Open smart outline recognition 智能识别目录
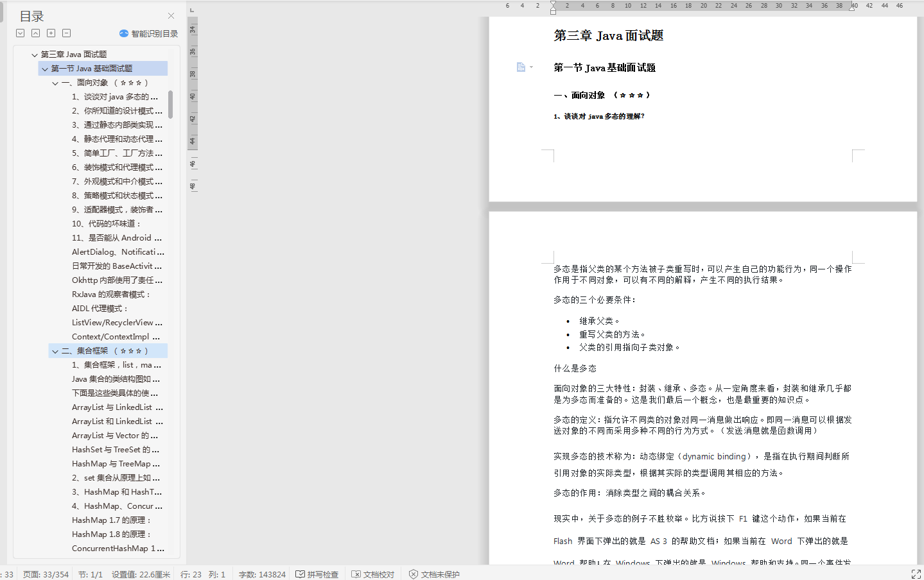The width and height of the screenshot is (924, 580). 148,33
